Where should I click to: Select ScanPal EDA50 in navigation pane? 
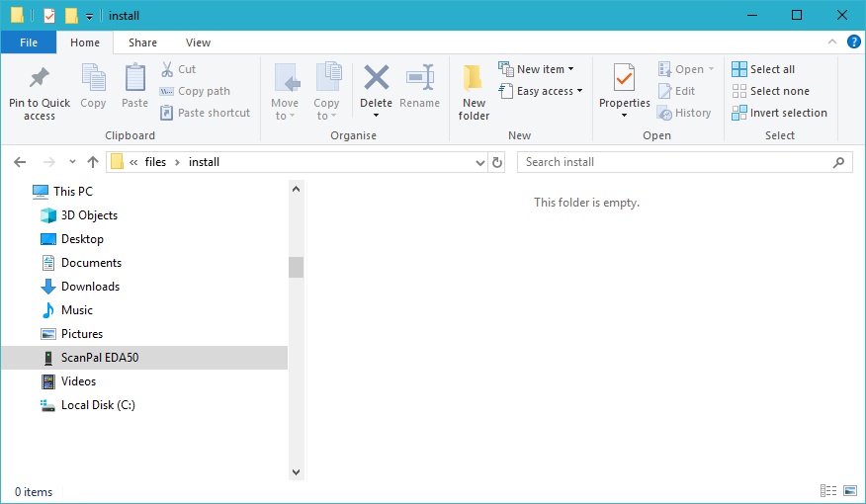(100, 358)
